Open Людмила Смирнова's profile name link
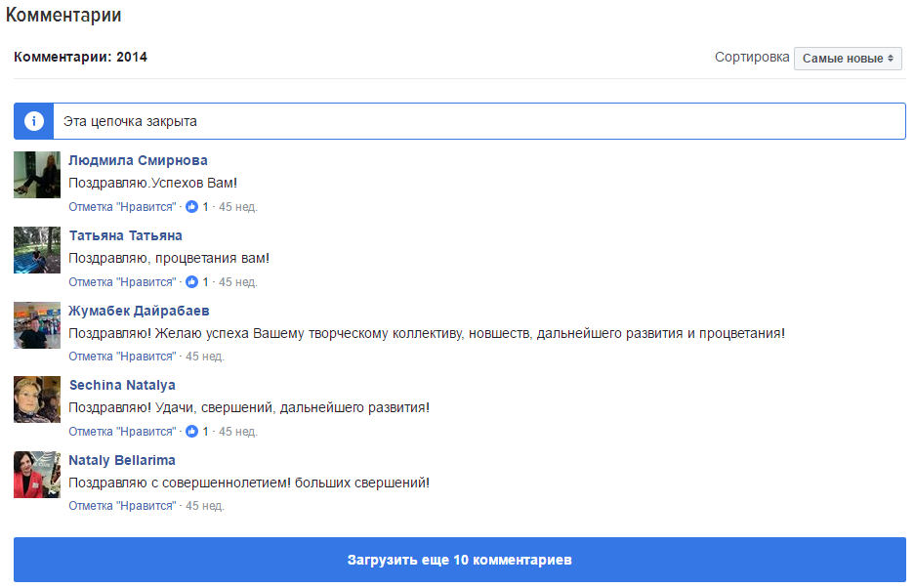915x588 pixels. point(138,161)
